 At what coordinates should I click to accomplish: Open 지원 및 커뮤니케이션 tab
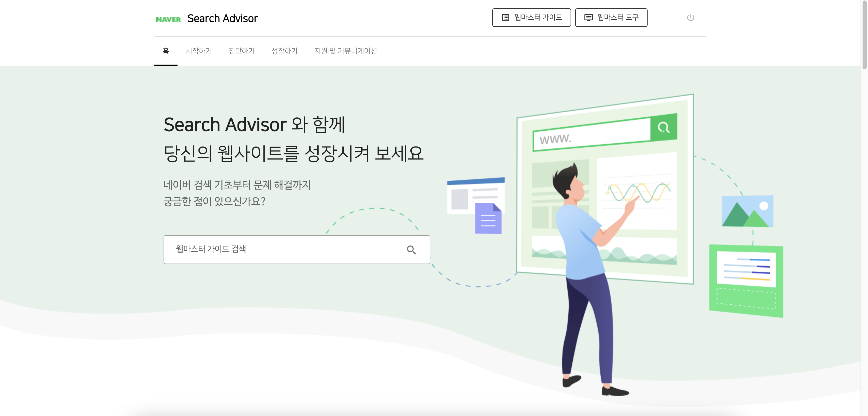click(x=345, y=51)
